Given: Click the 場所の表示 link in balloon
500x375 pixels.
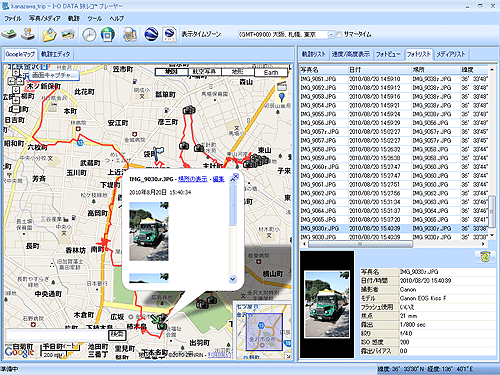Looking at the screenshot, I should [x=193, y=179].
